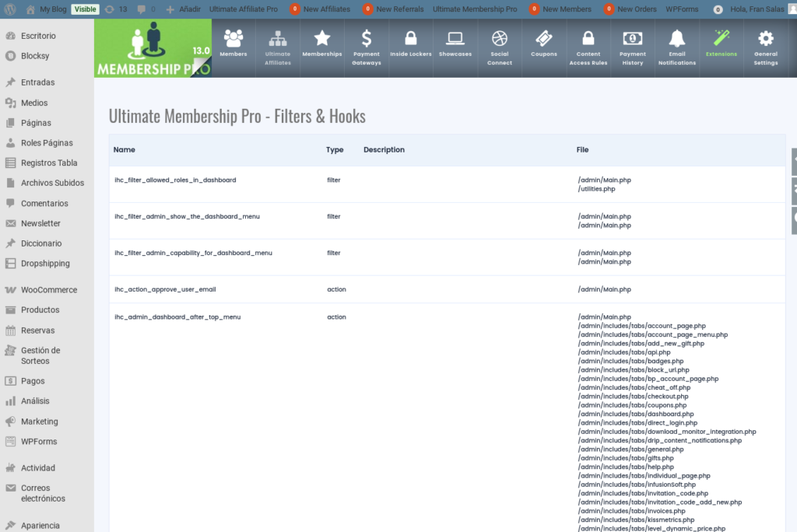Click My Blog site link
The width and height of the screenshot is (797, 532).
pos(53,9)
